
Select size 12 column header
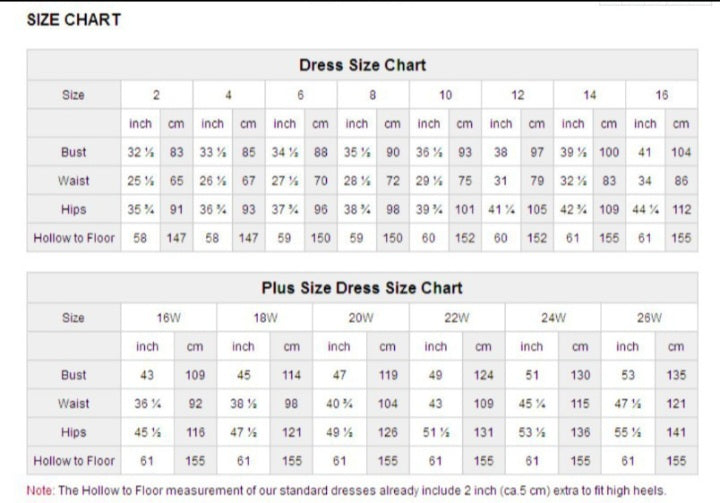pos(518,95)
